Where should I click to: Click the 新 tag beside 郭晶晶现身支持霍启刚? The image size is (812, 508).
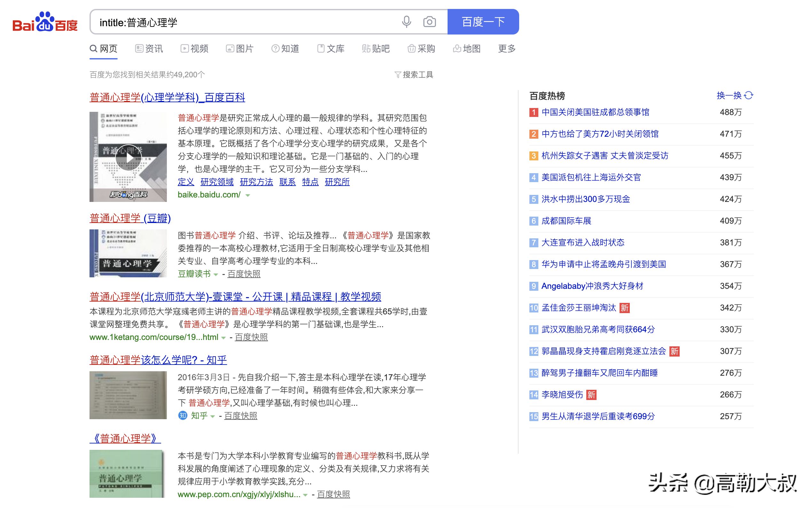674,351
